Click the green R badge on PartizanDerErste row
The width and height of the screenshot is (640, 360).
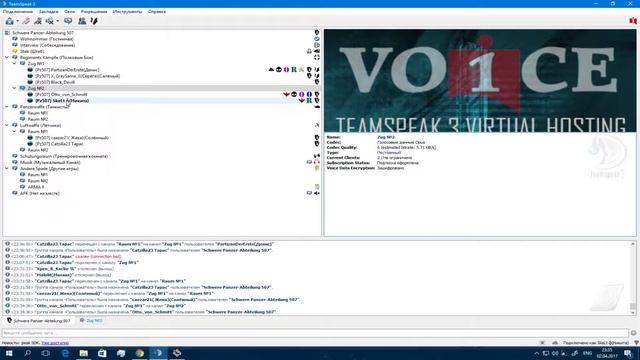(x=294, y=70)
